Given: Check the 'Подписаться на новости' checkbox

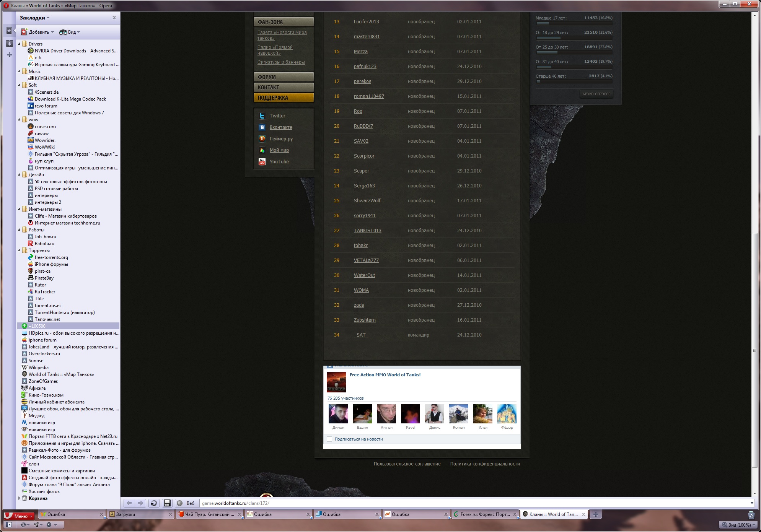Looking at the screenshot, I should coord(329,439).
